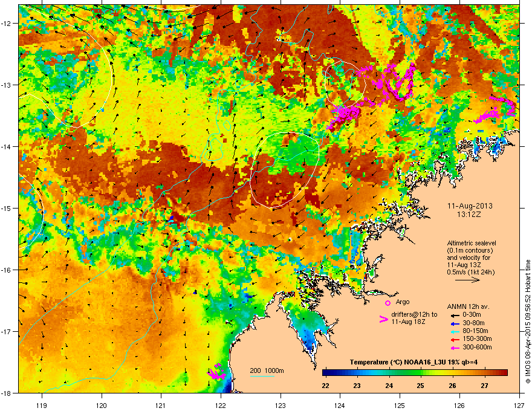Click longitude axis label 123
This screenshot has width=532, height=411.
click(281, 405)
